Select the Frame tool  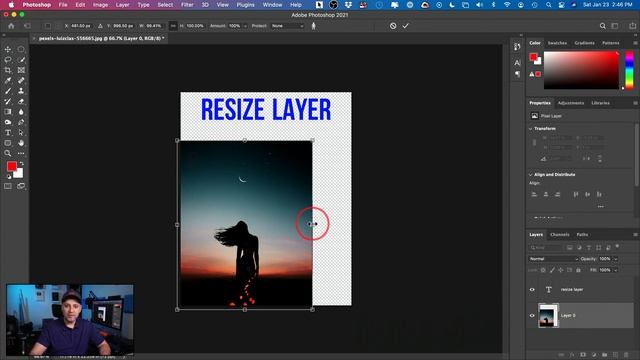[x=21, y=70]
